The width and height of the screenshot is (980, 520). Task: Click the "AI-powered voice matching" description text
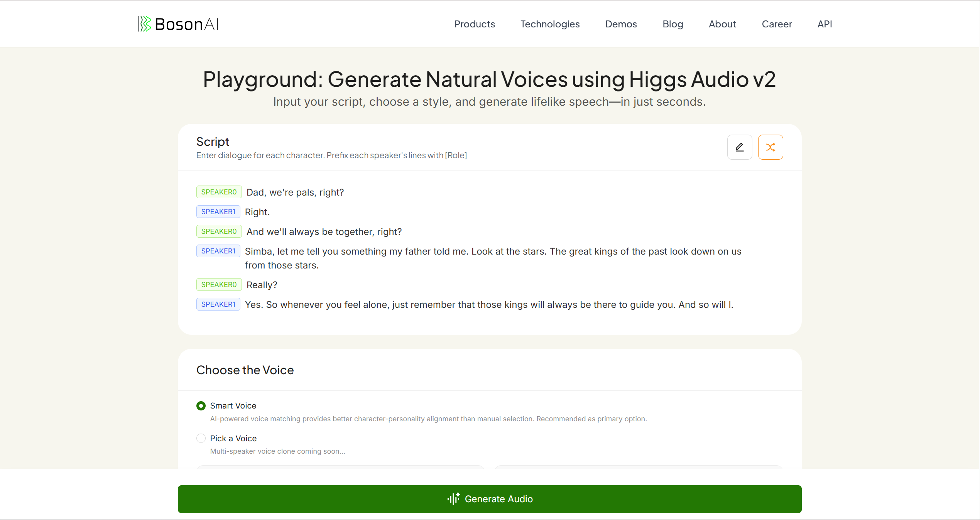[x=428, y=419]
